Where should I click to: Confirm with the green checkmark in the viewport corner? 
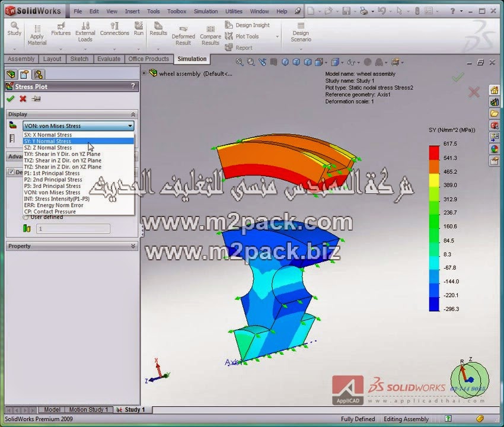(458, 77)
